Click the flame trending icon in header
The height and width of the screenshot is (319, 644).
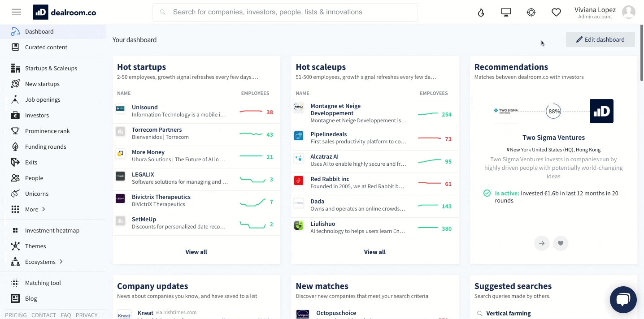click(x=481, y=13)
